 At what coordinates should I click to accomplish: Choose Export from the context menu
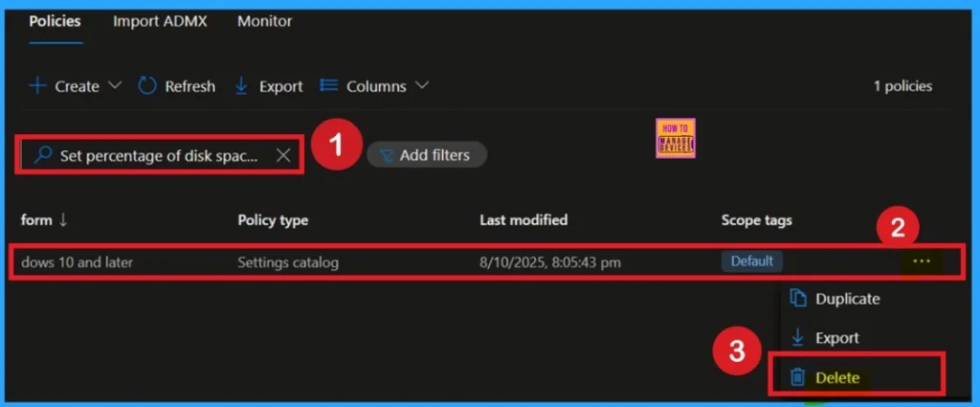pos(836,338)
